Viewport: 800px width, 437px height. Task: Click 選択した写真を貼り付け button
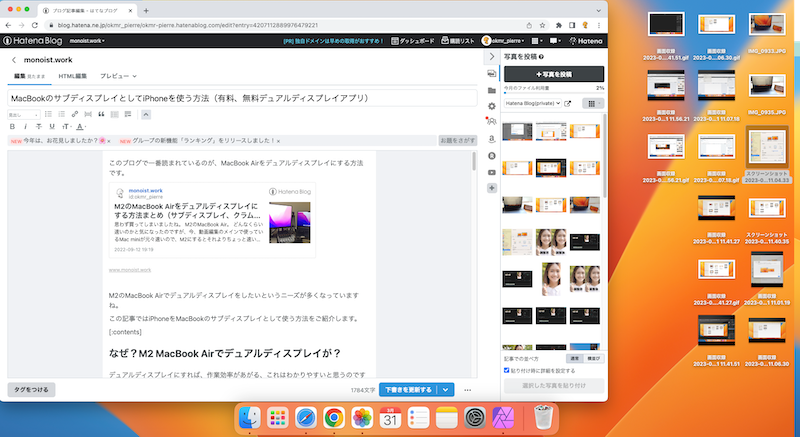click(x=554, y=385)
